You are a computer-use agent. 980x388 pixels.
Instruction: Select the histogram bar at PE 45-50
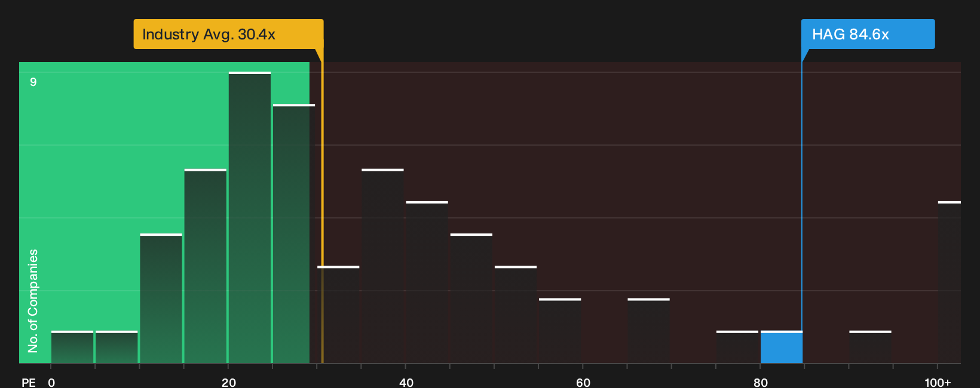(x=471, y=298)
